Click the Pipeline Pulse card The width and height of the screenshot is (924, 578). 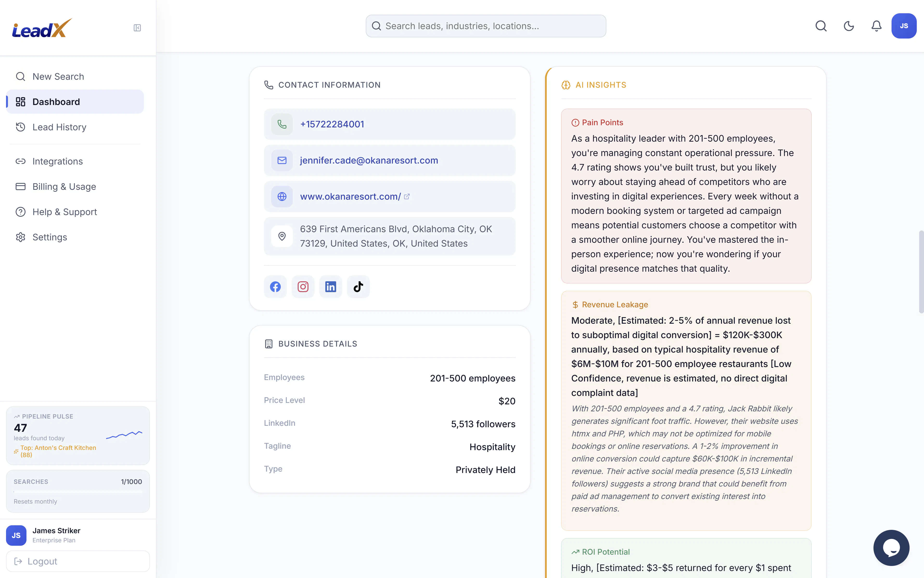(78, 435)
